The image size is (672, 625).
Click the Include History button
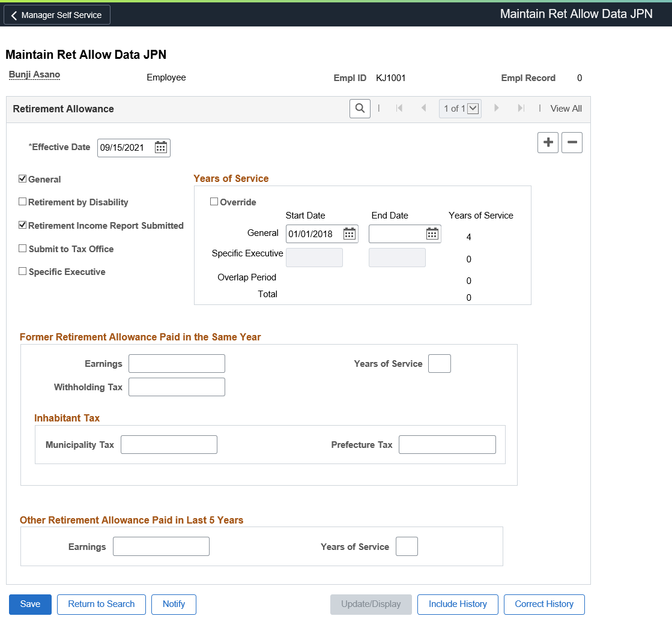458,604
